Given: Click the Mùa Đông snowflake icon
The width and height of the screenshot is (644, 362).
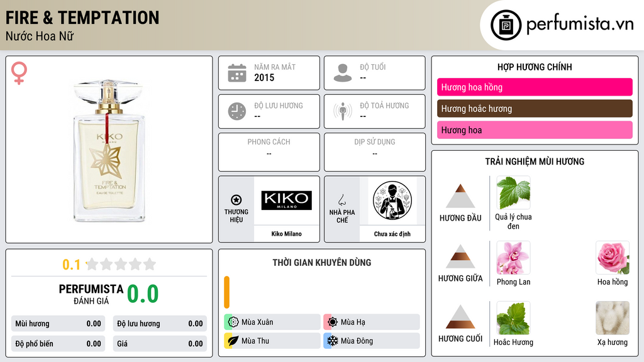Looking at the screenshot, I should click(333, 341).
